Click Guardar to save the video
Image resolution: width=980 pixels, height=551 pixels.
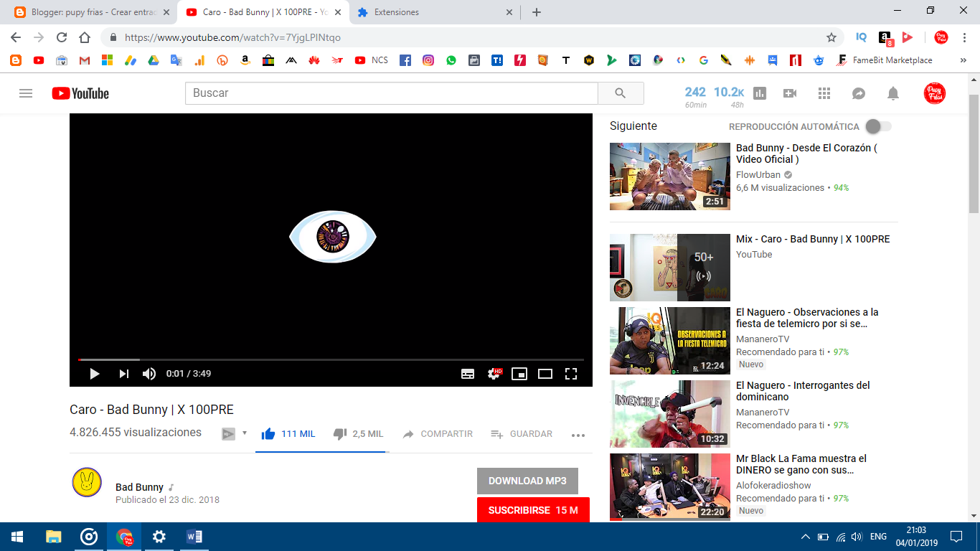522,434
